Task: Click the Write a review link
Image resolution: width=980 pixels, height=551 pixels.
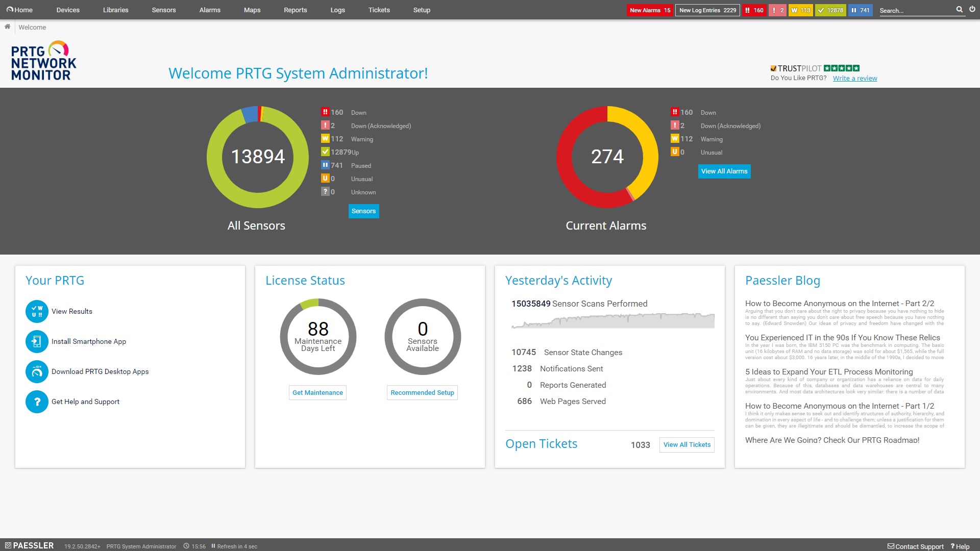Action: click(x=855, y=78)
